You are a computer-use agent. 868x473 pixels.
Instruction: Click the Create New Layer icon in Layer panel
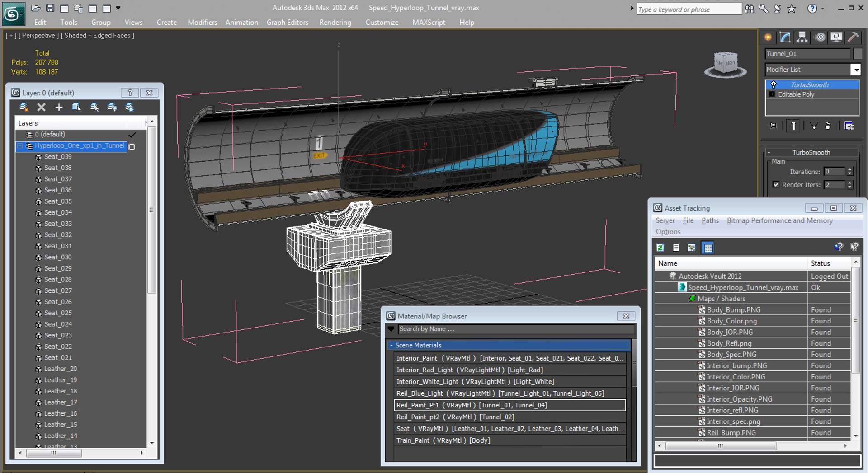24,107
